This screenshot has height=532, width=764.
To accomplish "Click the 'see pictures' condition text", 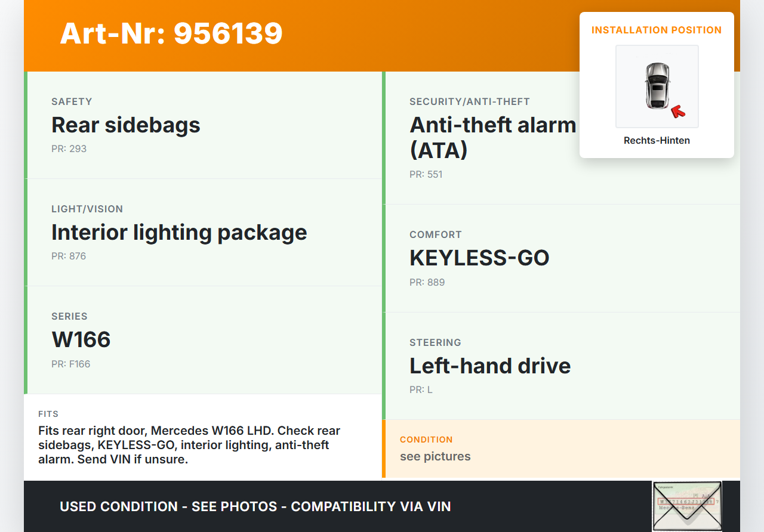I will point(435,456).
